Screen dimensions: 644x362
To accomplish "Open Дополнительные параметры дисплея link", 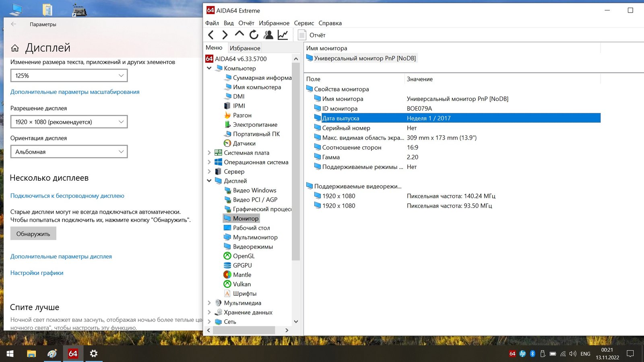I will coord(61,256).
